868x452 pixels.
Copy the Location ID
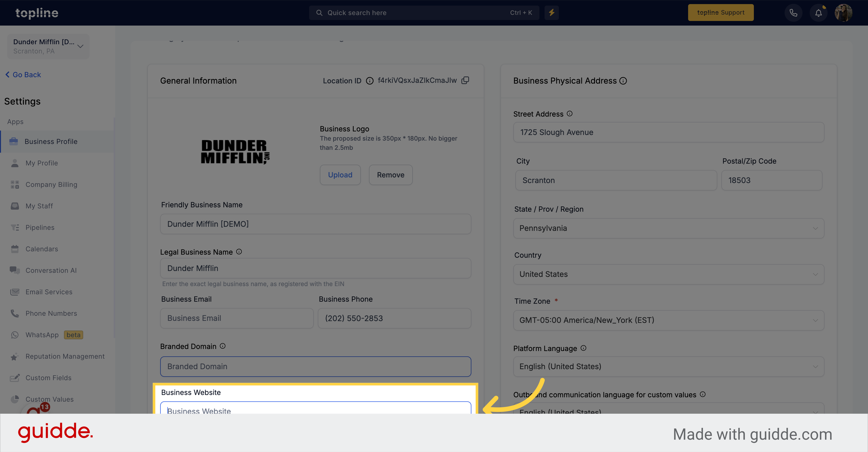point(465,80)
